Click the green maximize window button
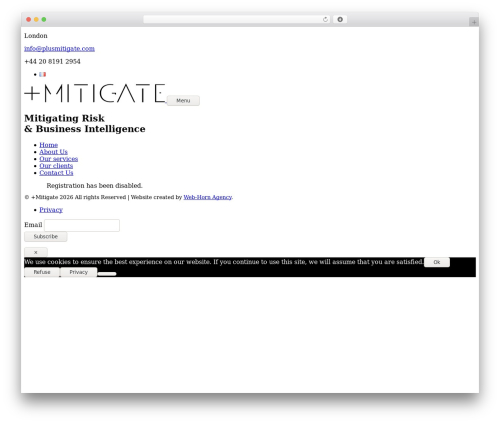This screenshot has height=423, width=500. coord(44,19)
